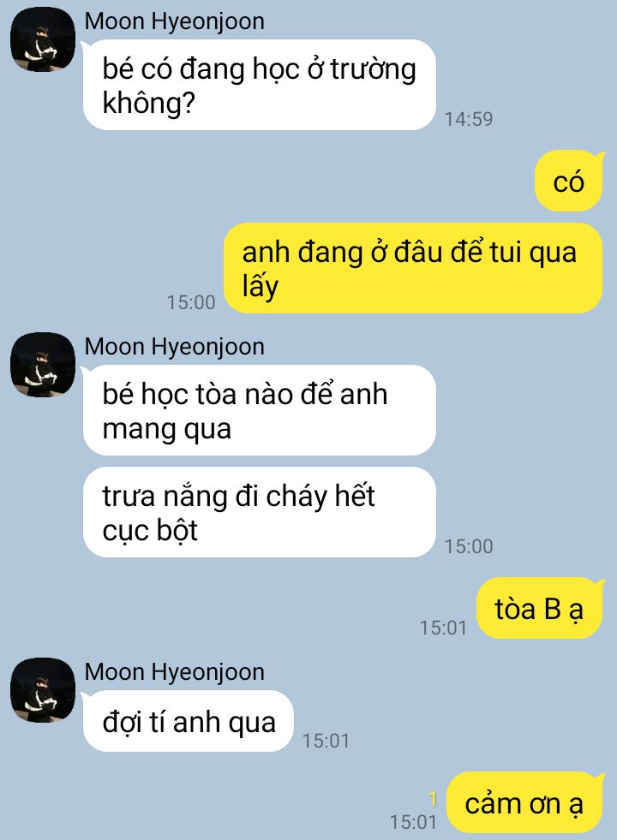617x840 pixels.
Task: Tap the unread count '1' beside 'cảm ơn ạ'
Action: tap(433, 800)
